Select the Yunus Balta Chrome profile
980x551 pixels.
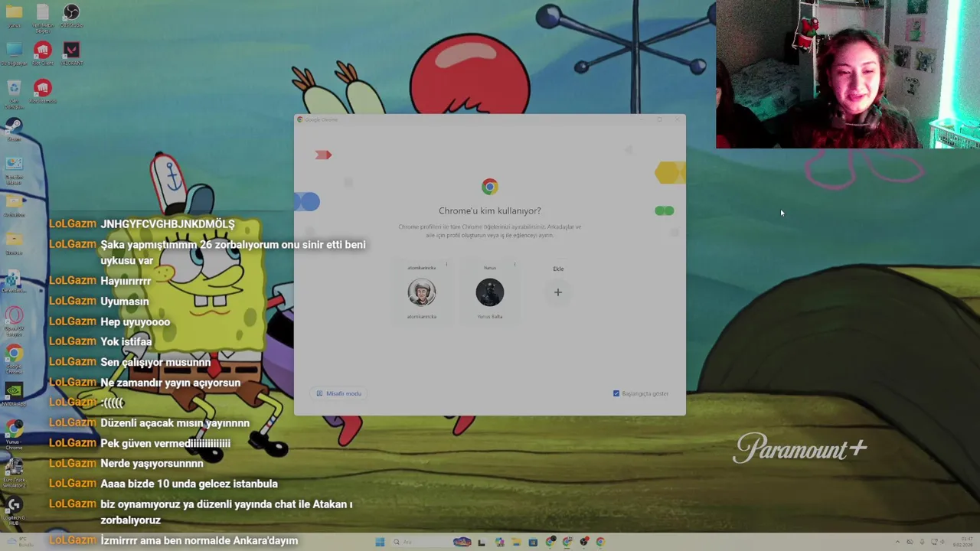[x=490, y=292]
